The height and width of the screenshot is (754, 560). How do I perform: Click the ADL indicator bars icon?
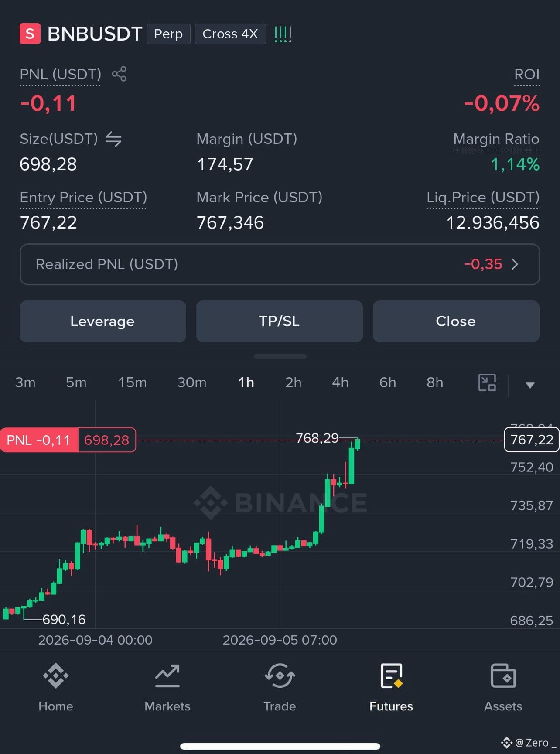283,34
